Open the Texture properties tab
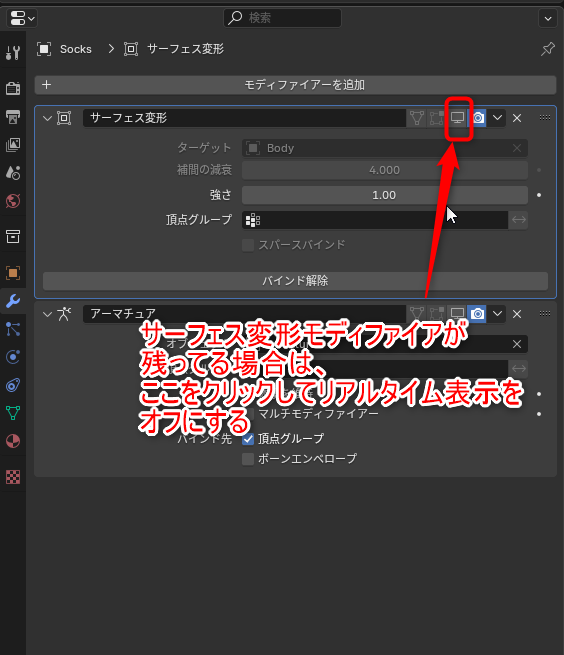Image resolution: width=564 pixels, height=655 pixels. point(13,477)
